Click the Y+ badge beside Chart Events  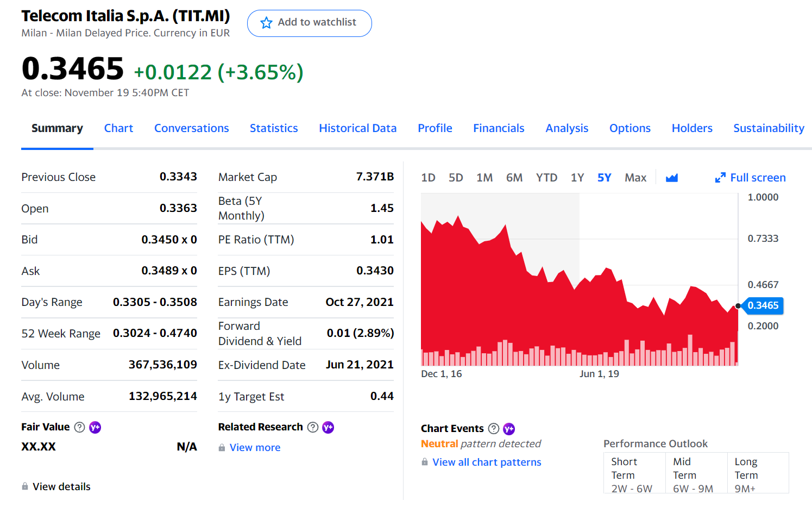(509, 429)
